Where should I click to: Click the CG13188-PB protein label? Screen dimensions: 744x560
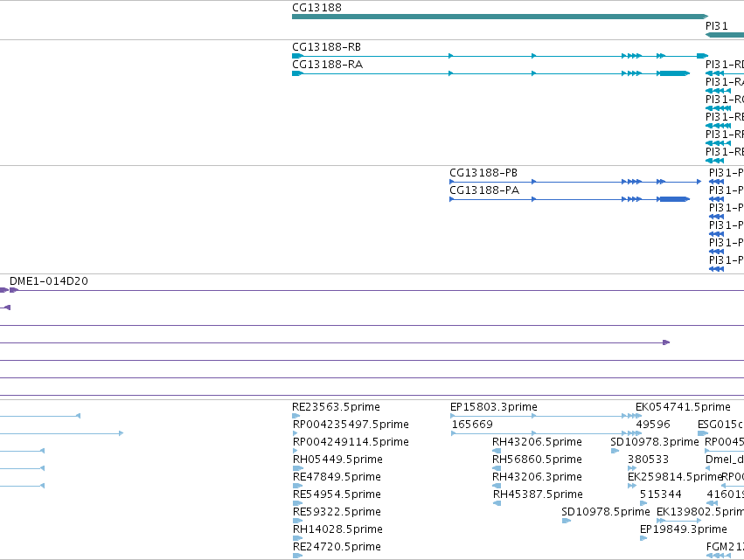483,173
